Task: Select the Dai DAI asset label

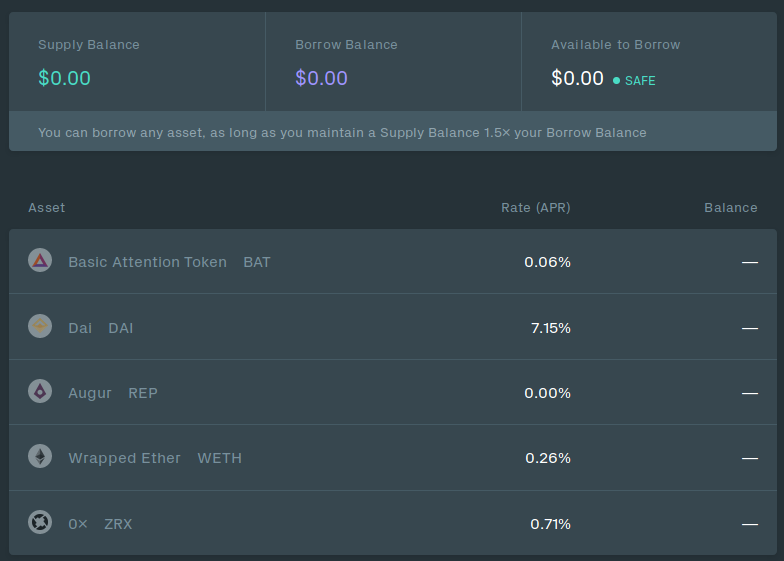Action: 100,328
